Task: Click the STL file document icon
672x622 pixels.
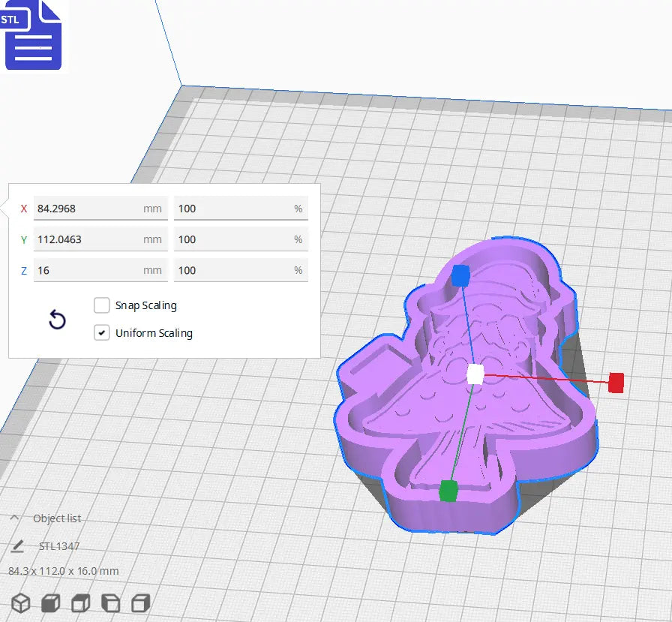Action: coord(34,36)
